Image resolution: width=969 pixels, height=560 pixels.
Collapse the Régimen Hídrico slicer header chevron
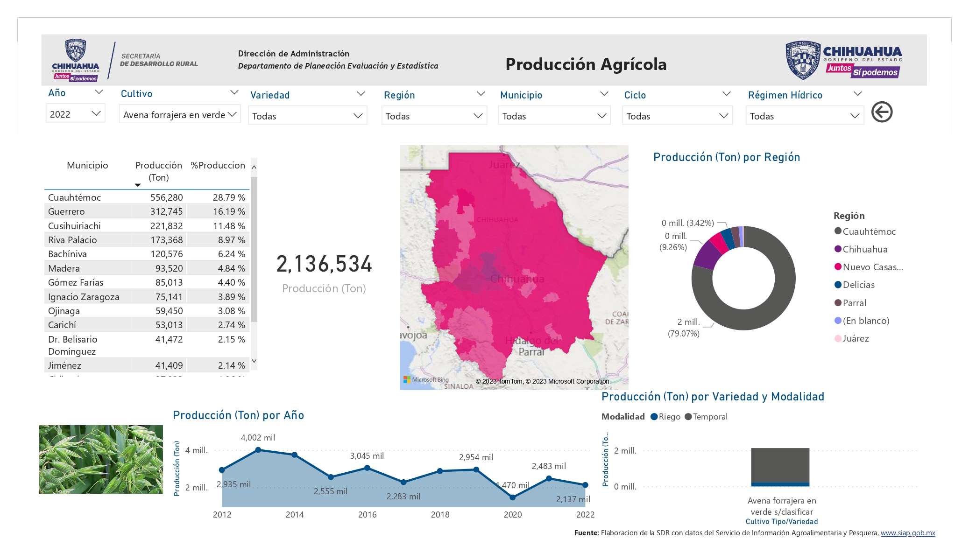click(x=857, y=94)
